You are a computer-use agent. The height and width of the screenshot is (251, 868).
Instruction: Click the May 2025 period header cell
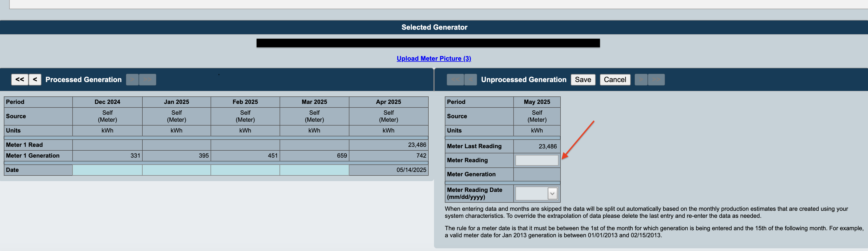(537, 101)
